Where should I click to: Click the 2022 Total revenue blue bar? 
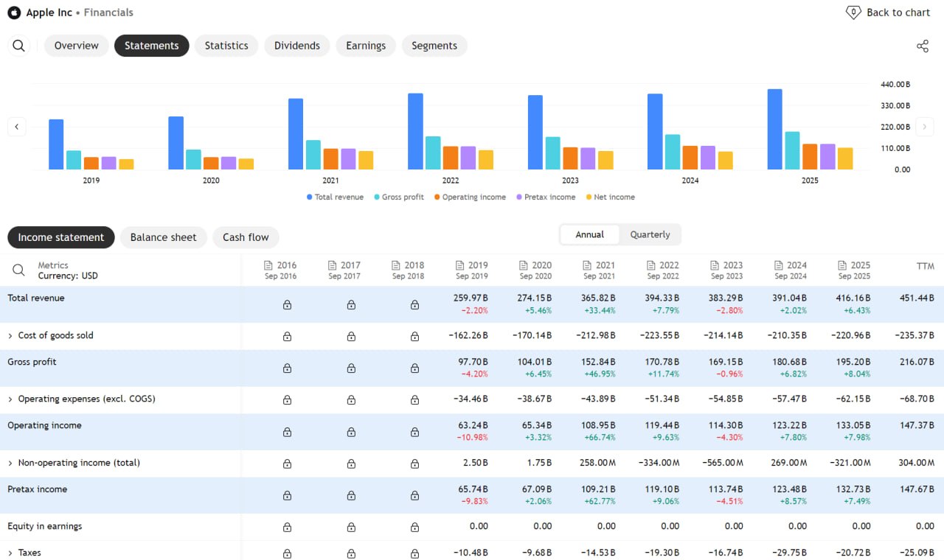point(415,131)
